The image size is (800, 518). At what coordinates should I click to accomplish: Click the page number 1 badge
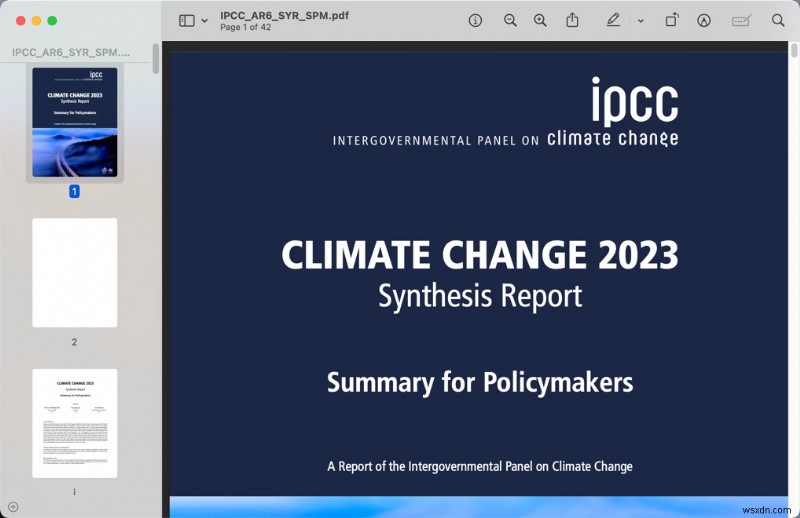tap(74, 191)
